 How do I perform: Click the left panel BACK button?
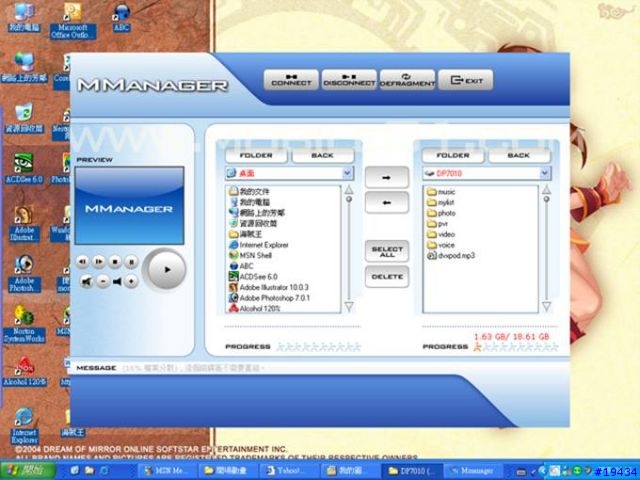click(322, 156)
